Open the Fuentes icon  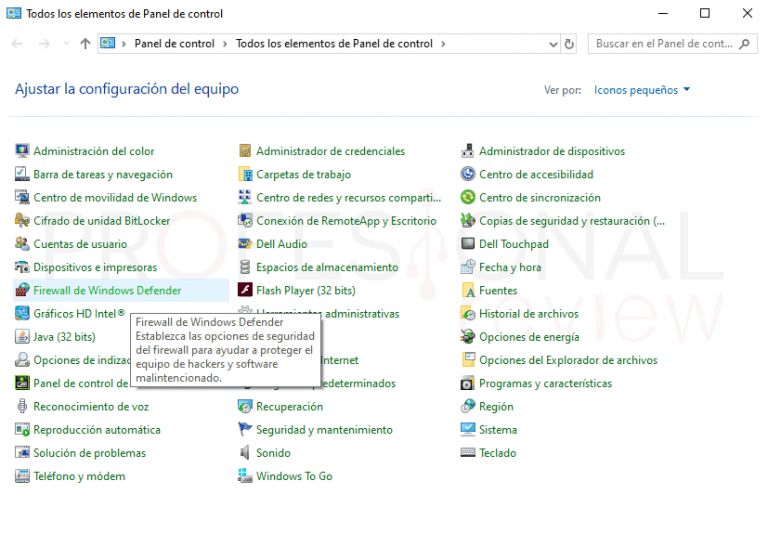click(x=468, y=290)
